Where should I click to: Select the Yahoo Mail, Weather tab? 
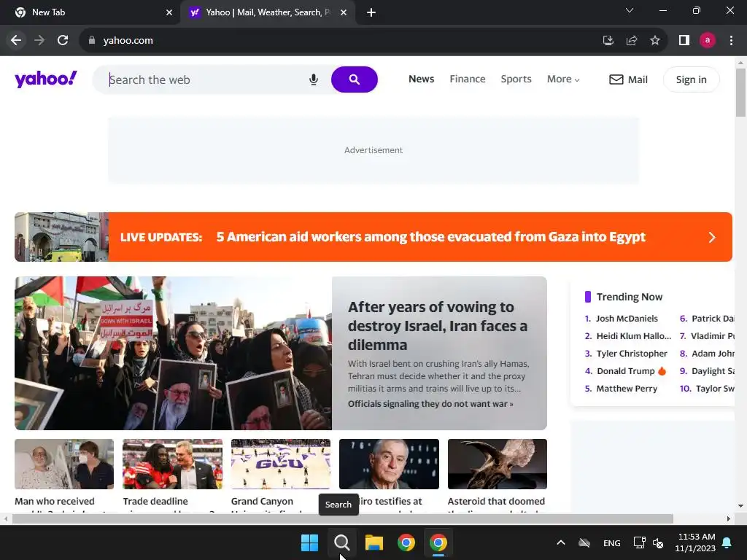267,12
